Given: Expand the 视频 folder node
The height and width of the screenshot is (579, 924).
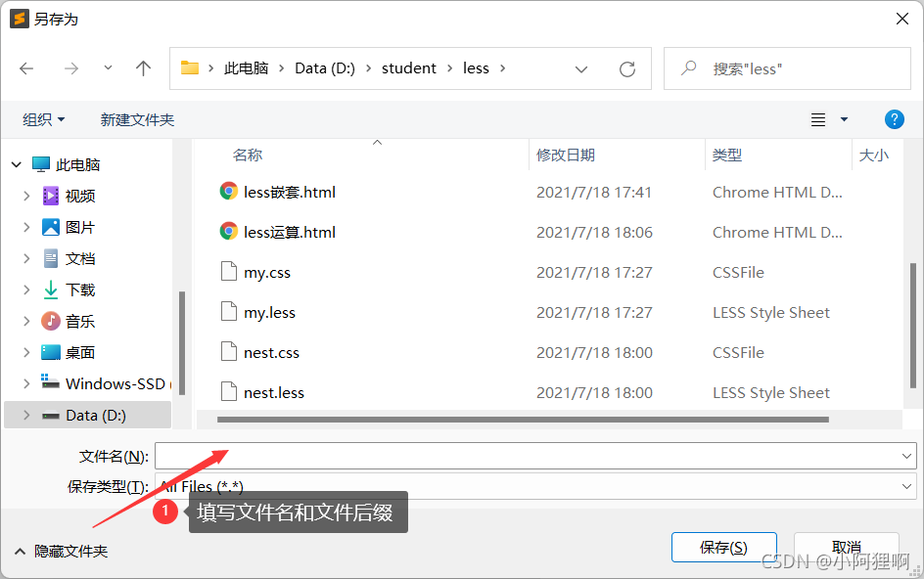Looking at the screenshot, I should [26, 196].
